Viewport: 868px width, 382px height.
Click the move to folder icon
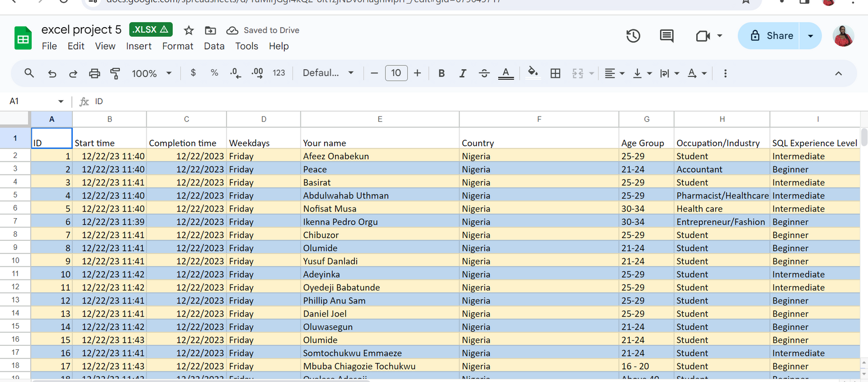pos(210,30)
